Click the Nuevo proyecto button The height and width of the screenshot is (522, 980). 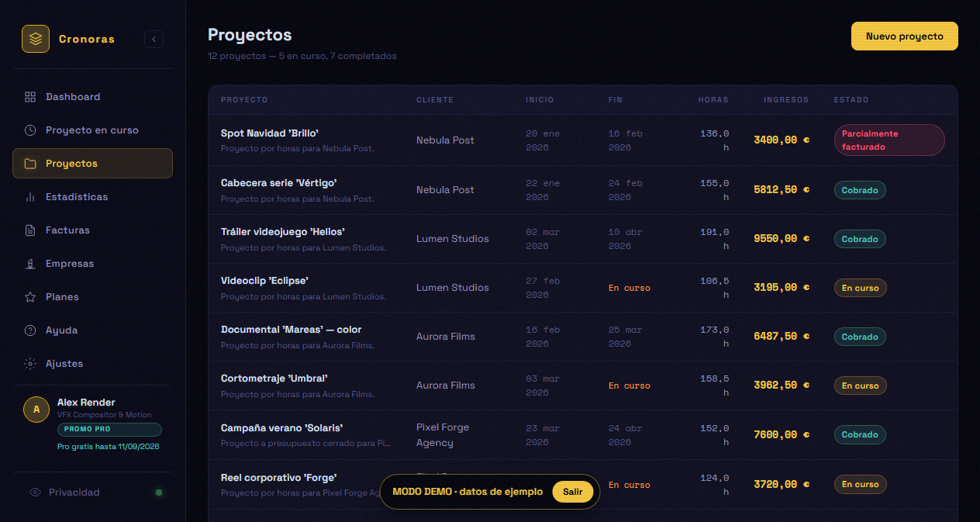click(905, 36)
